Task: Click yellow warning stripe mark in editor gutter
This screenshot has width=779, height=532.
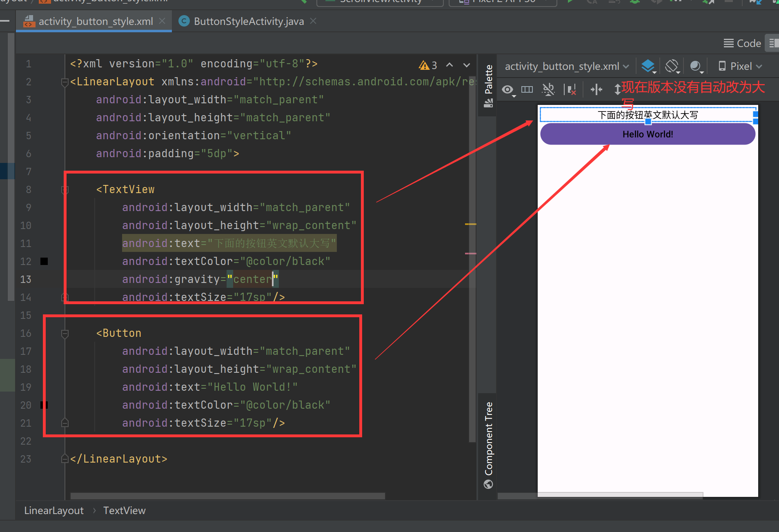Action: click(x=470, y=224)
